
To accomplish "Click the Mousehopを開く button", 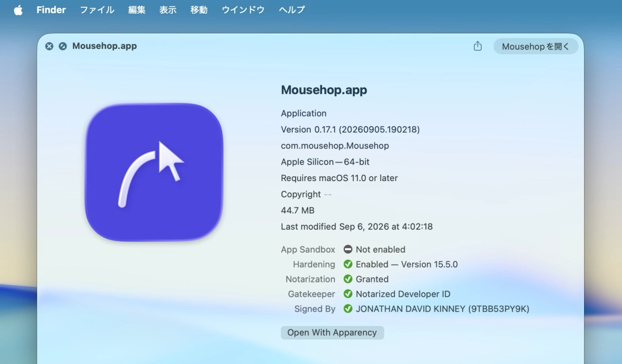I will [x=536, y=47].
